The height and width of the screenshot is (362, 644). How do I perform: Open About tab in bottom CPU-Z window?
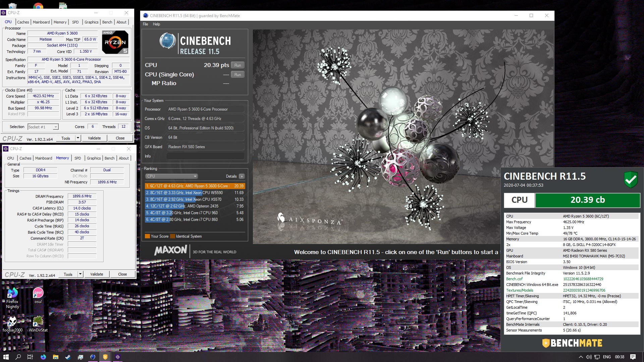[124, 158]
